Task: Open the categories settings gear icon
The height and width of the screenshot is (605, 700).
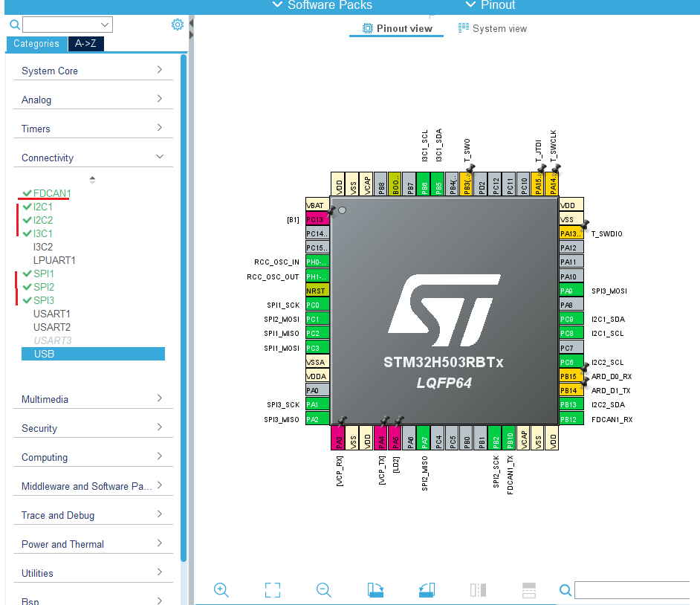Action: point(178,25)
